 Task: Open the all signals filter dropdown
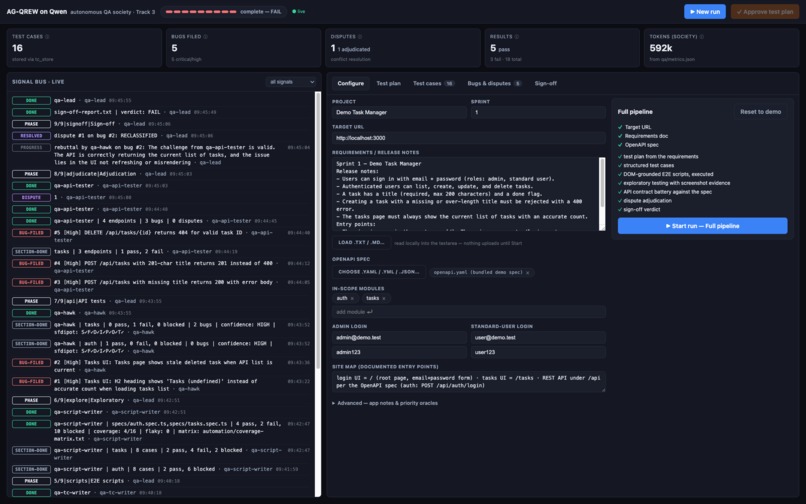(292, 82)
